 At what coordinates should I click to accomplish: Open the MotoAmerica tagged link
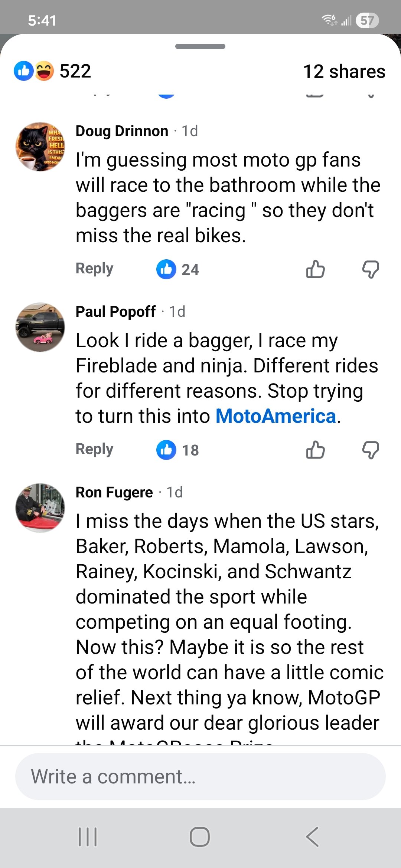[276, 416]
